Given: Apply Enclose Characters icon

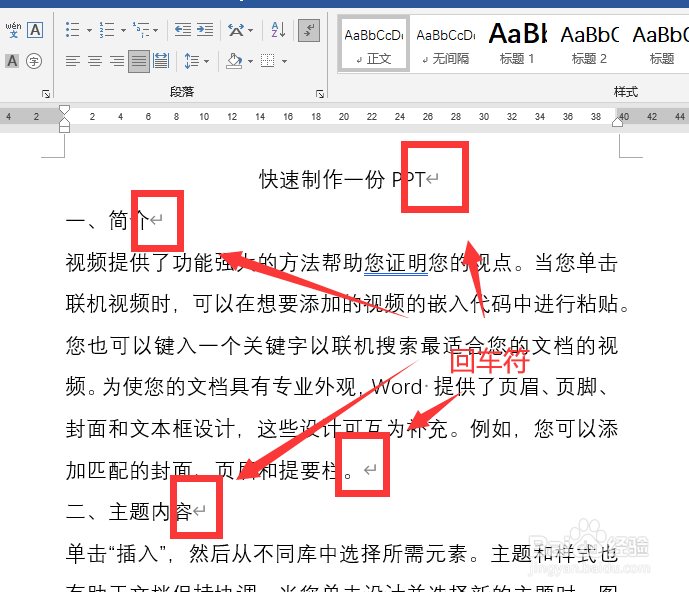Looking at the screenshot, I should point(34,61).
